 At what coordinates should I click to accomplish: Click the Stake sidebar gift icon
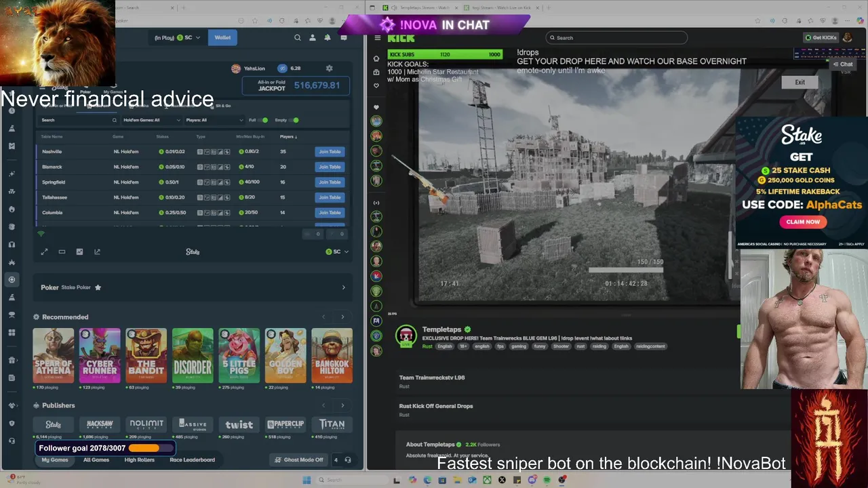point(12,360)
